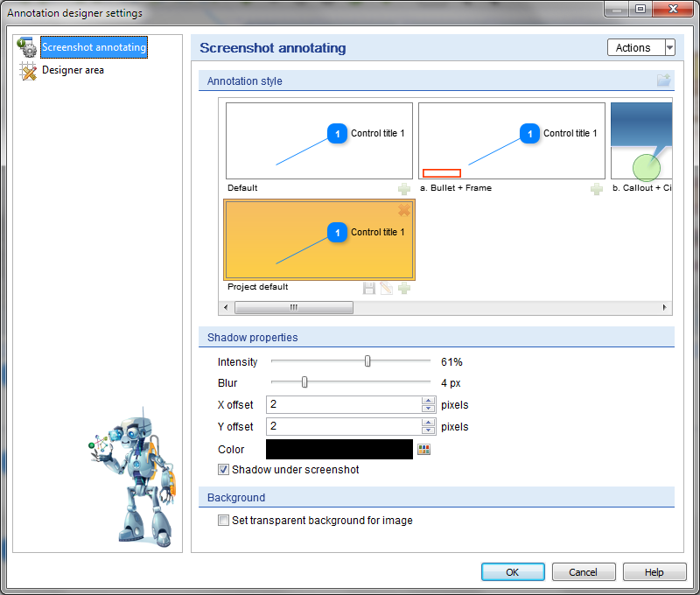This screenshot has width=700, height=595.
Task: Click the style list left scroll arrow
Action: coord(226,307)
